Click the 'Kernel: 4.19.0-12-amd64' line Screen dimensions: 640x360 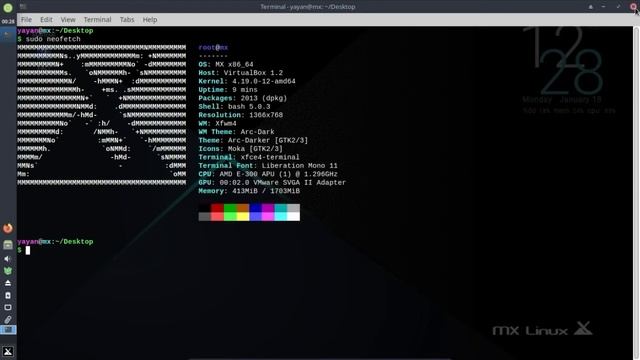pyautogui.click(x=247, y=81)
